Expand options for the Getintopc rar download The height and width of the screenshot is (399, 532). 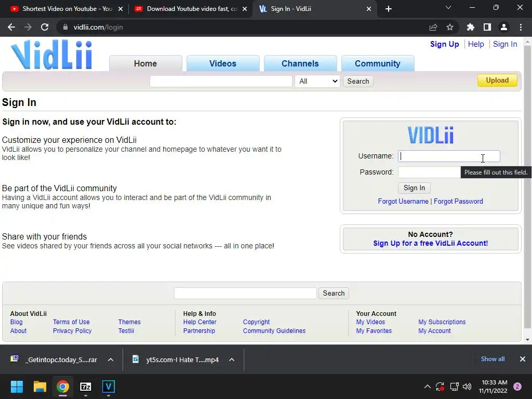(111, 360)
